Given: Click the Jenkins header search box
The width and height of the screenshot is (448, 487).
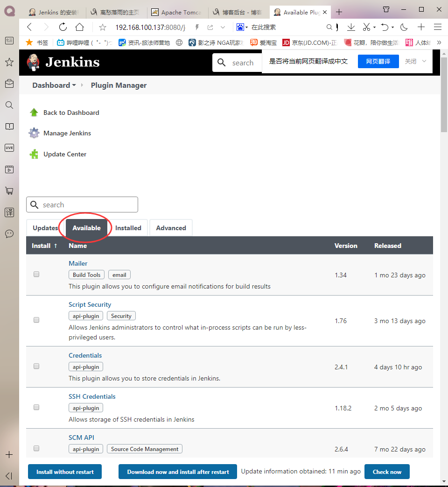Looking at the screenshot, I should [x=238, y=63].
